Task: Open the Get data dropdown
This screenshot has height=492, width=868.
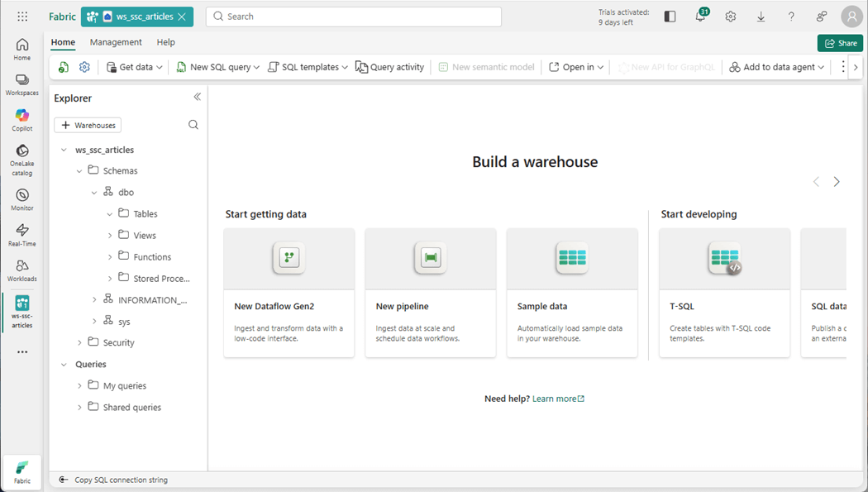Action: 135,67
